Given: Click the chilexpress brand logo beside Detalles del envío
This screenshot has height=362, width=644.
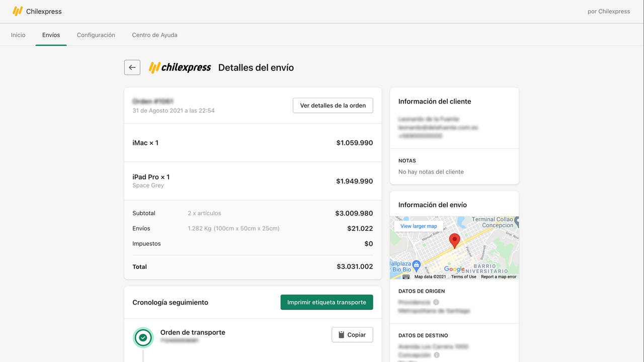Looking at the screenshot, I should pyautogui.click(x=180, y=67).
